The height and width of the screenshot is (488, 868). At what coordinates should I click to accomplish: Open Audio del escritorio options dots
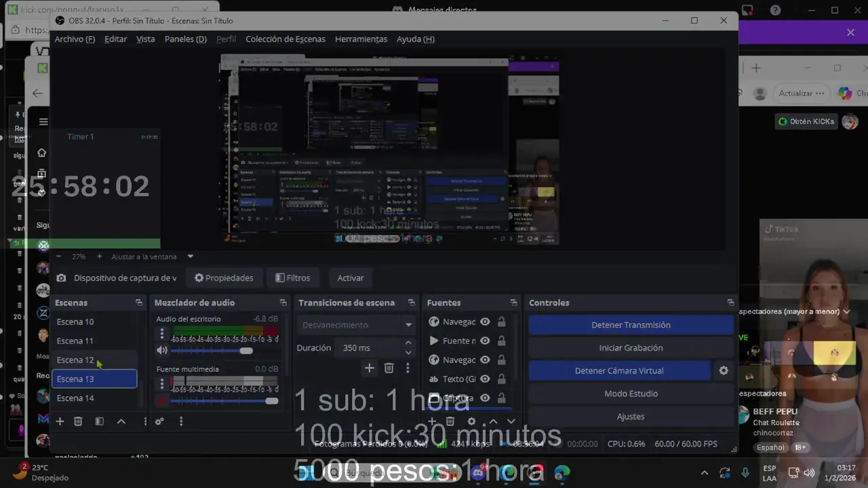click(161, 333)
